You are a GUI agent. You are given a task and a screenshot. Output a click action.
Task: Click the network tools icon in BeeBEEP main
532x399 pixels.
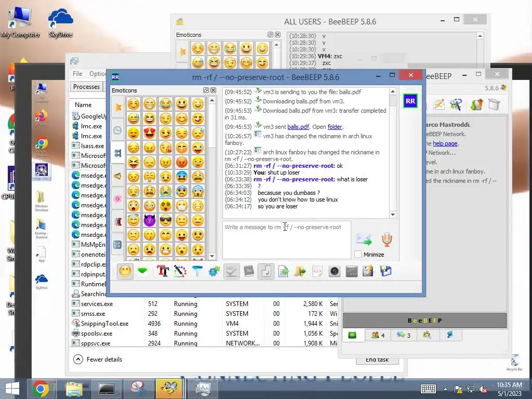click(x=456, y=104)
